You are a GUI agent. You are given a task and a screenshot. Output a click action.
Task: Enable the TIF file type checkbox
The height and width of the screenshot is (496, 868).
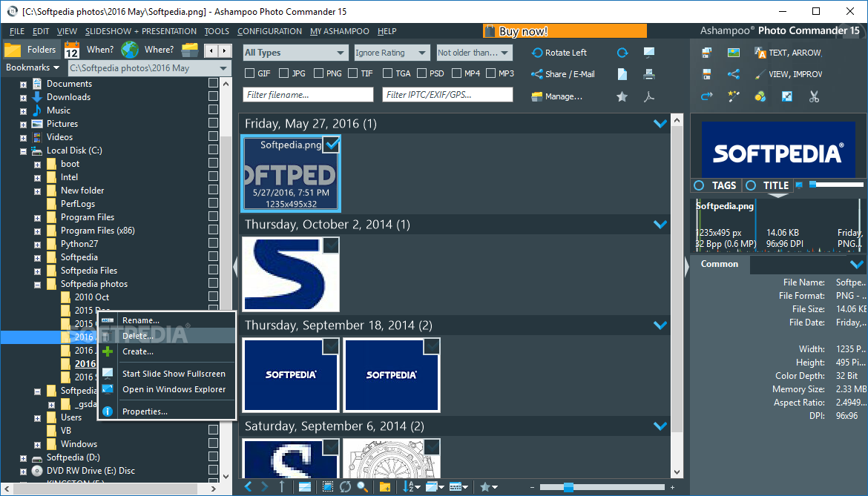352,73
